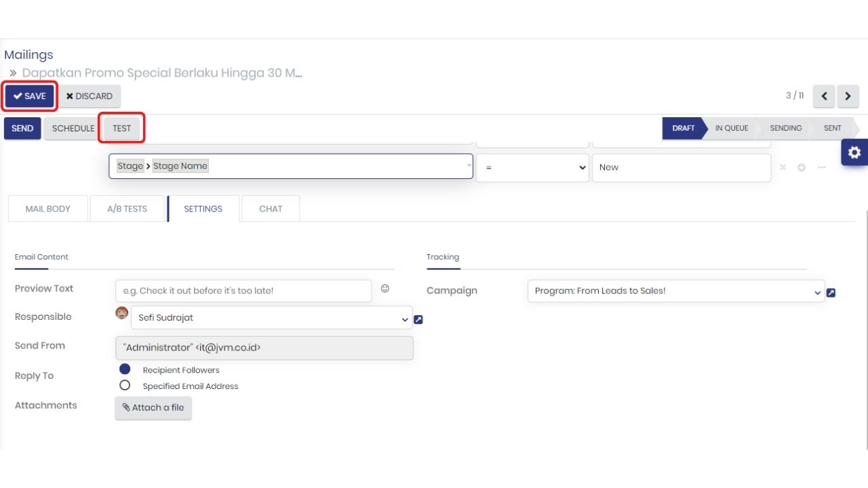This screenshot has width=868, height=488.
Task: Open Campaign record external link
Action: (831, 293)
